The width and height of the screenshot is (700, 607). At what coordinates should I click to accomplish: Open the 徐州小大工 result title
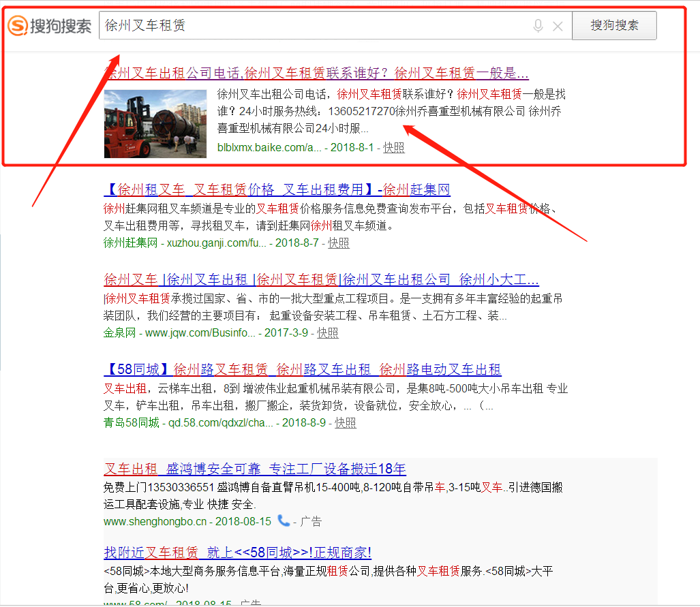point(321,279)
